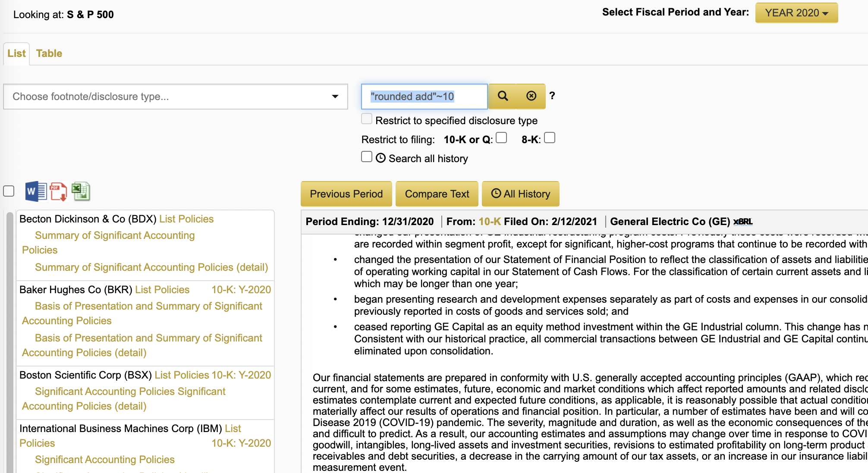The width and height of the screenshot is (868, 473).
Task: Expand Choose footnote/disclosure type dropdown
Action: 176,97
